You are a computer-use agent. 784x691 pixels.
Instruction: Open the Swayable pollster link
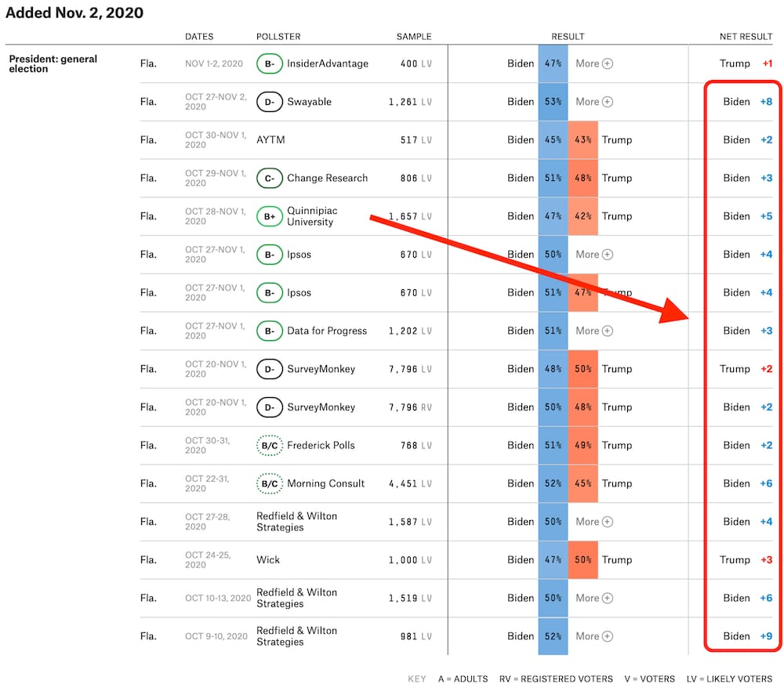(x=309, y=102)
